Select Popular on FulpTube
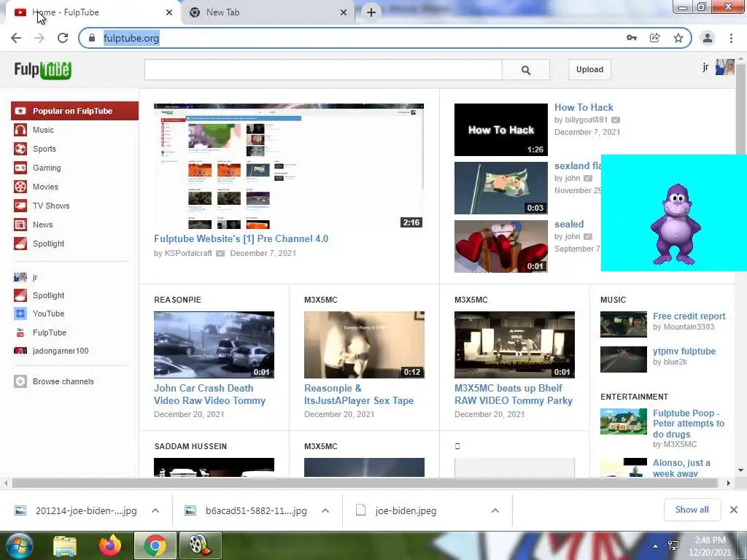Screen dimensions: 747x560 click(x=75, y=111)
